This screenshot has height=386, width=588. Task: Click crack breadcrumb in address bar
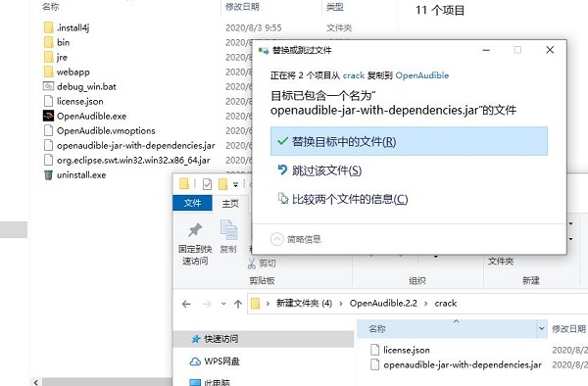coord(446,303)
